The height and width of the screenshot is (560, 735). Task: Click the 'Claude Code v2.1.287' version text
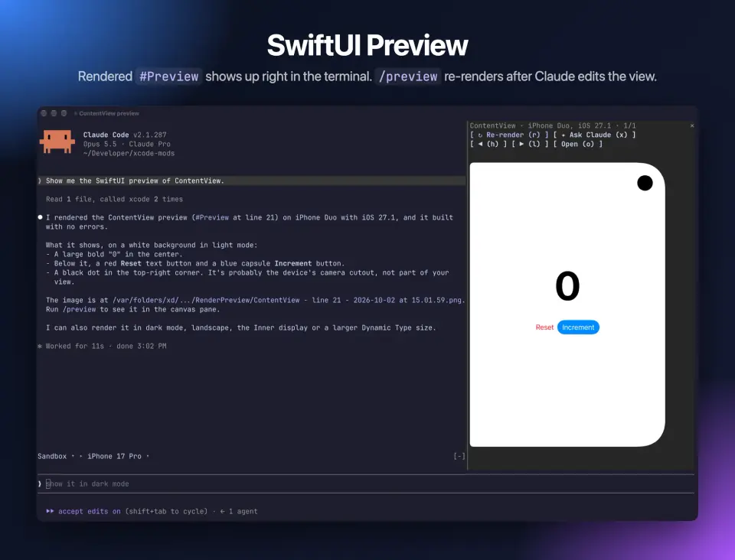pos(125,135)
